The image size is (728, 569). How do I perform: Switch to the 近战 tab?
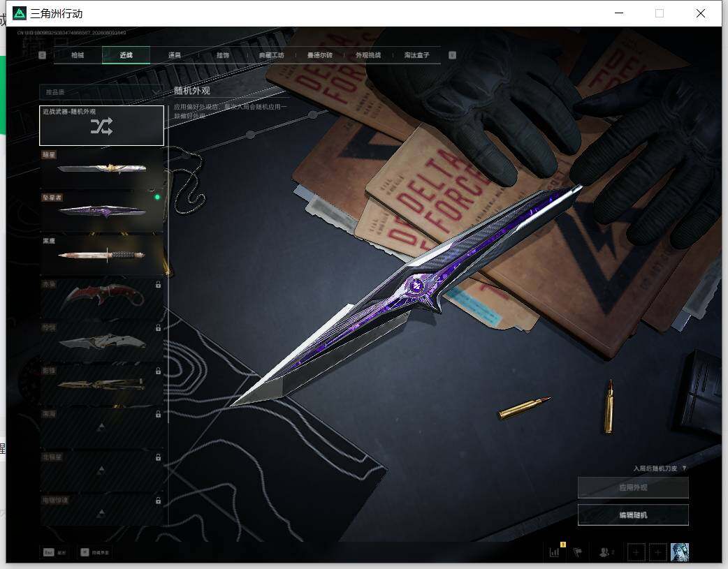click(x=126, y=55)
